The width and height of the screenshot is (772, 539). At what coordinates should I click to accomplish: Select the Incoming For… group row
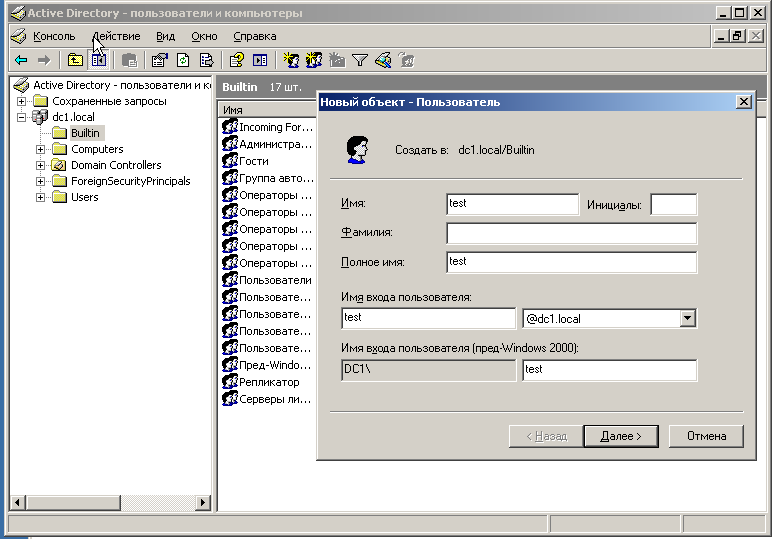(267, 127)
